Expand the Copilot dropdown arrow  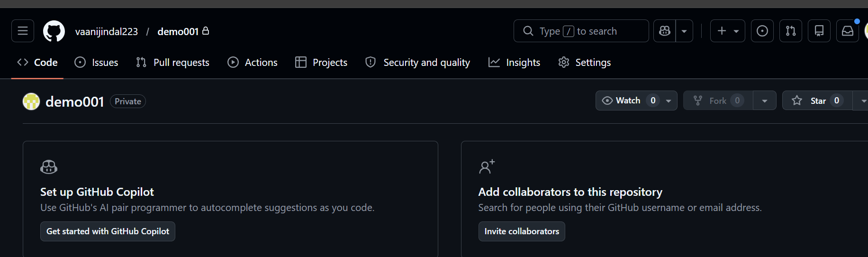pyautogui.click(x=684, y=31)
